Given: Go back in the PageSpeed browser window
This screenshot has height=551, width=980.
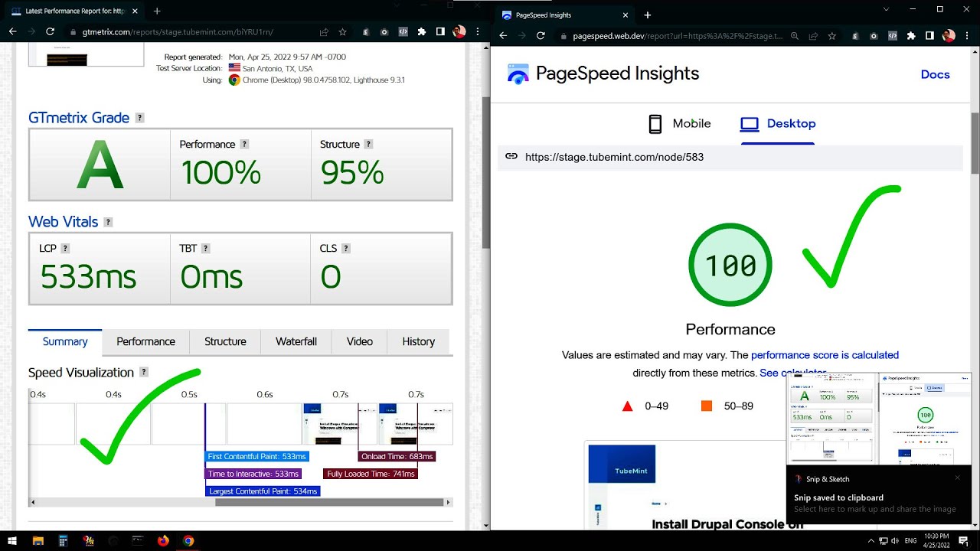Looking at the screenshot, I should coord(503,36).
